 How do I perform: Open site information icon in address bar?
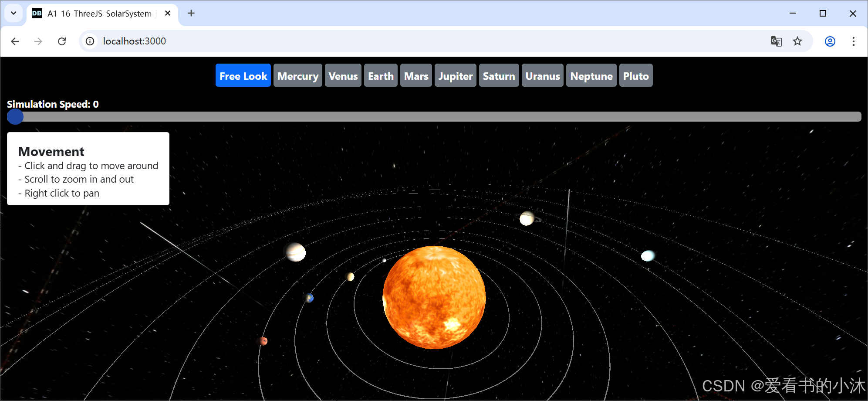pos(90,41)
